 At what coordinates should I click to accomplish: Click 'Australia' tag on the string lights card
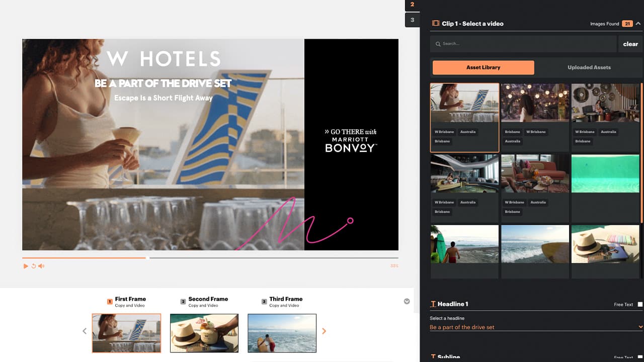point(513,141)
